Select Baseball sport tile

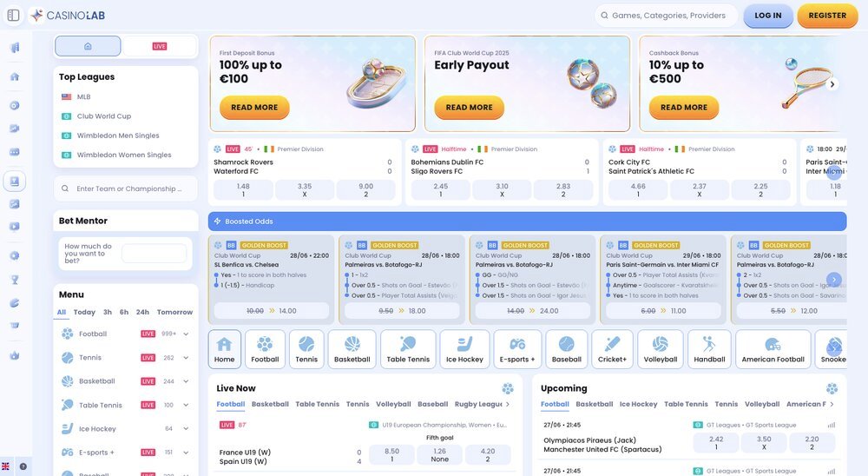pos(566,349)
